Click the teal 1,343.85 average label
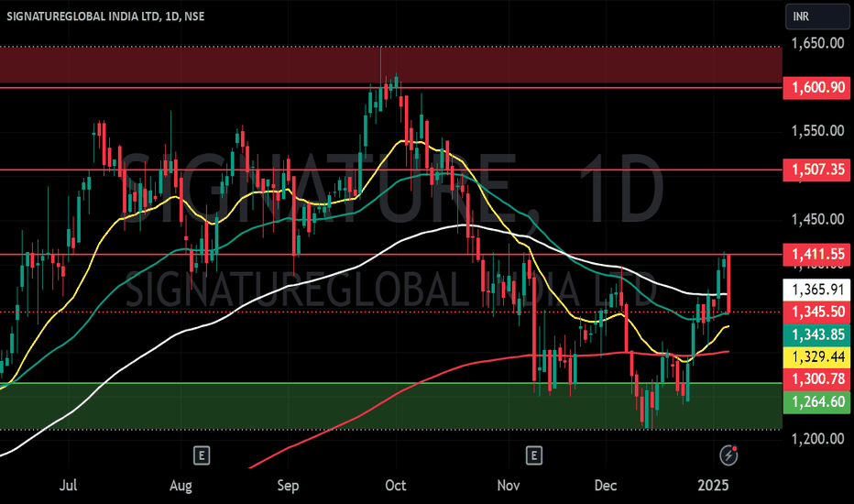The height and width of the screenshot is (504, 854). pyautogui.click(x=816, y=334)
